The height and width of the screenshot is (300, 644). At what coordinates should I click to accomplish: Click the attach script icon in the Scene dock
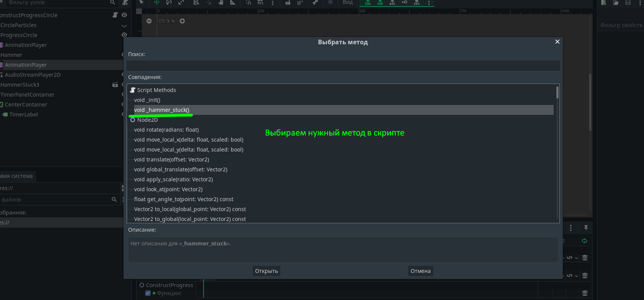tap(125, 2)
